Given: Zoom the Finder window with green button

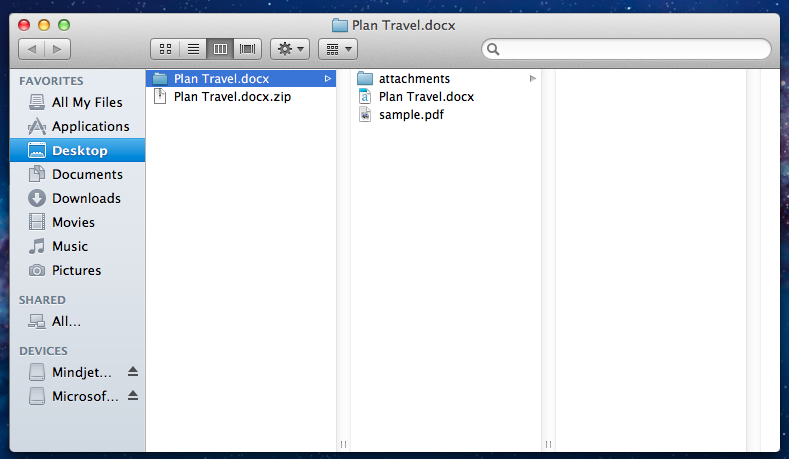Looking at the screenshot, I should tap(64, 25).
